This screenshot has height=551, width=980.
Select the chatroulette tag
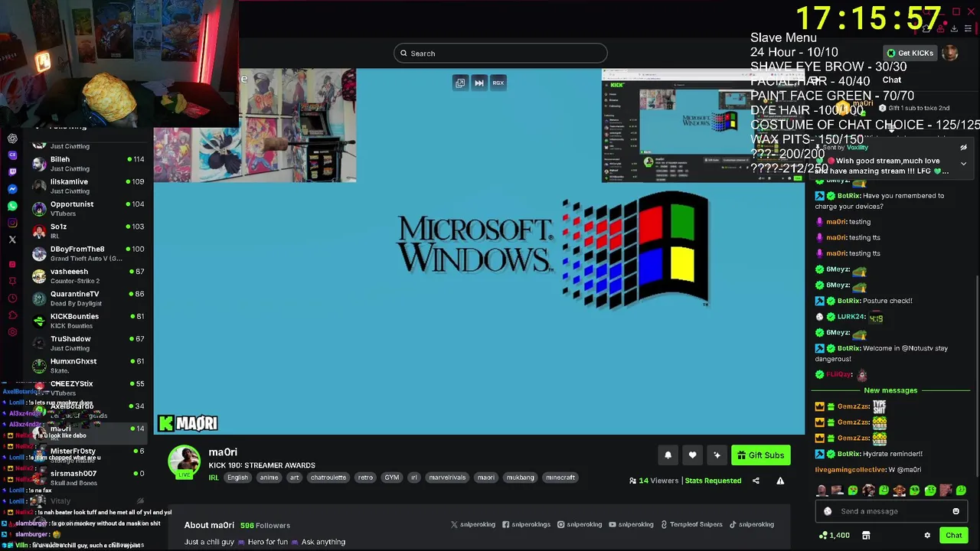point(328,478)
